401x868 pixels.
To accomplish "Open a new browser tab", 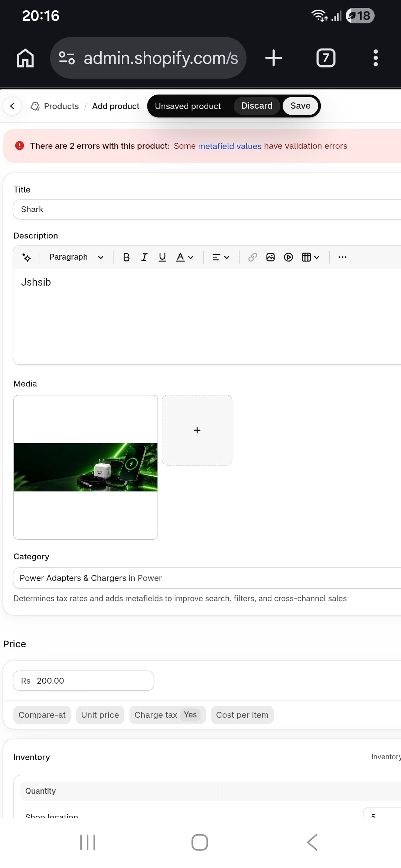I will click(274, 58).
